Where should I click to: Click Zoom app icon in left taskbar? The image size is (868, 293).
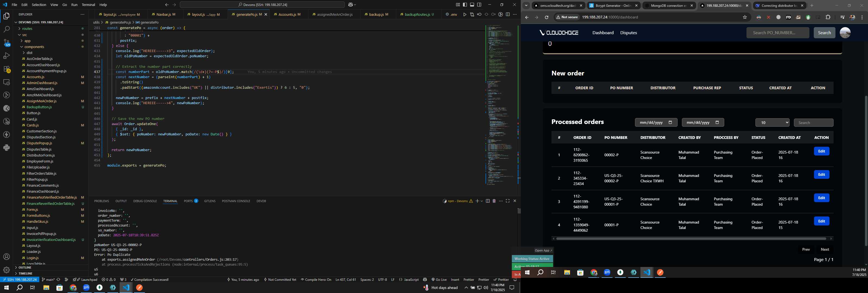86,288
